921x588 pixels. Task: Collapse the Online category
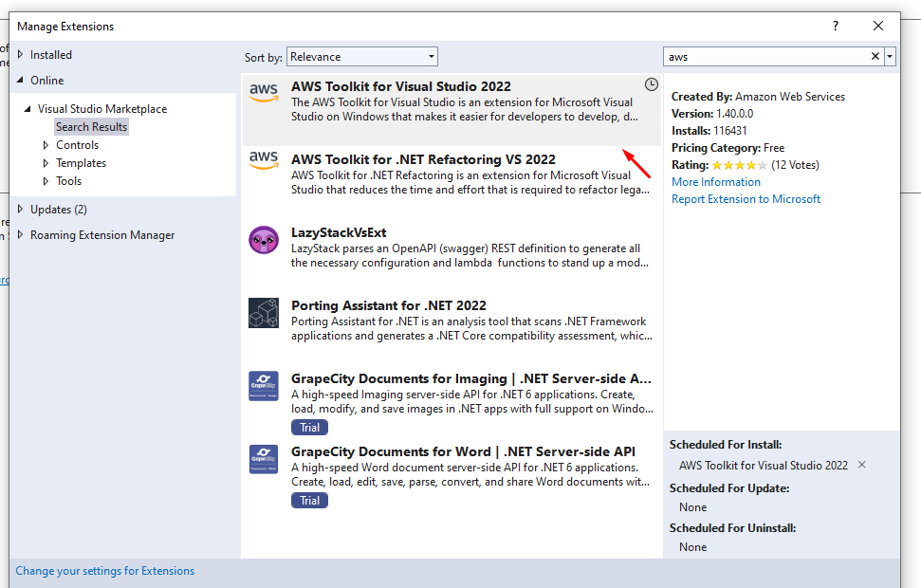click(x=21, y=80)
